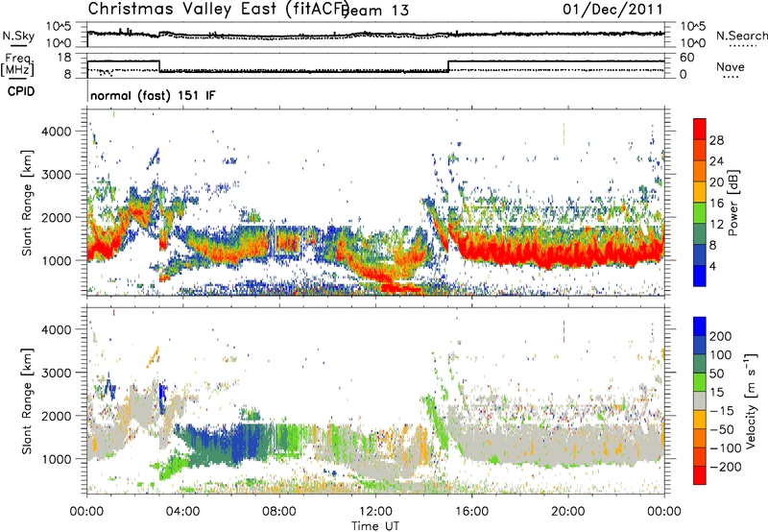
Task: Click the '04:00' time axis label
Action: (183, 512)
